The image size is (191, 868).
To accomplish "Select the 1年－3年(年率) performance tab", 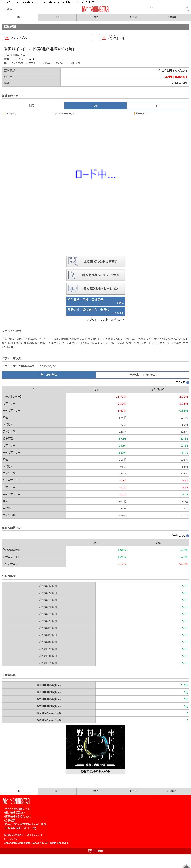I will (x=49, y=375).
